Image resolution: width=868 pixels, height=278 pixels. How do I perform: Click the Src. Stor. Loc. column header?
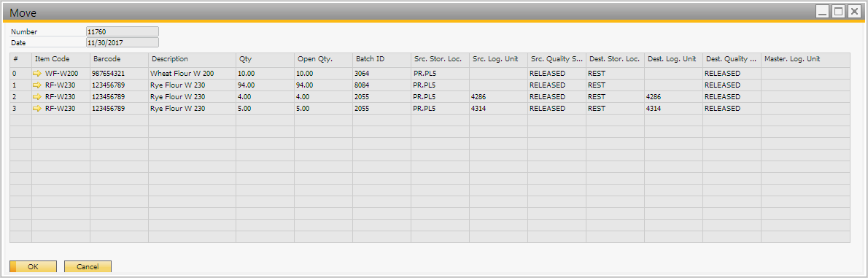pos(440,59)
